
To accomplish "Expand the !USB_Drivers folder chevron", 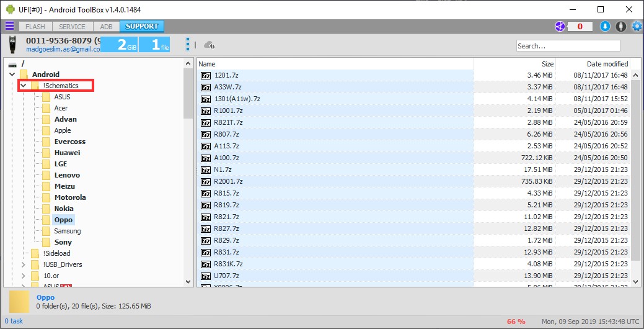I will tap(24, 264).
